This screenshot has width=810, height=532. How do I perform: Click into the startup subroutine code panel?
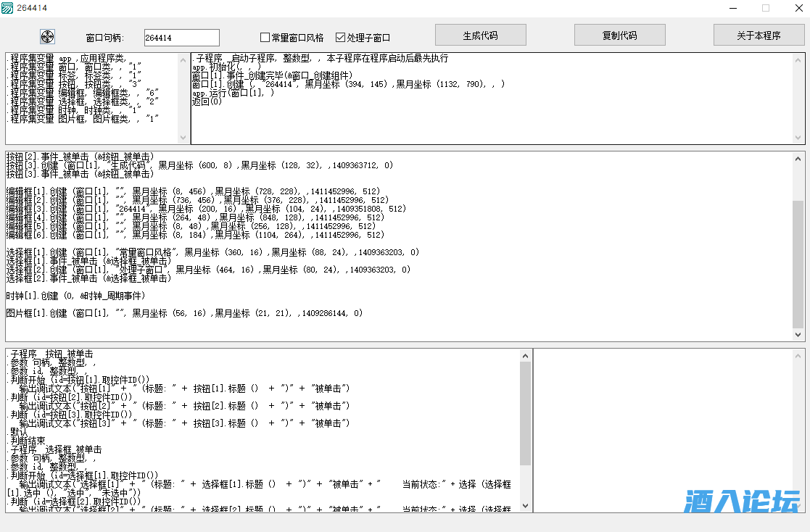tap(493, 116)
